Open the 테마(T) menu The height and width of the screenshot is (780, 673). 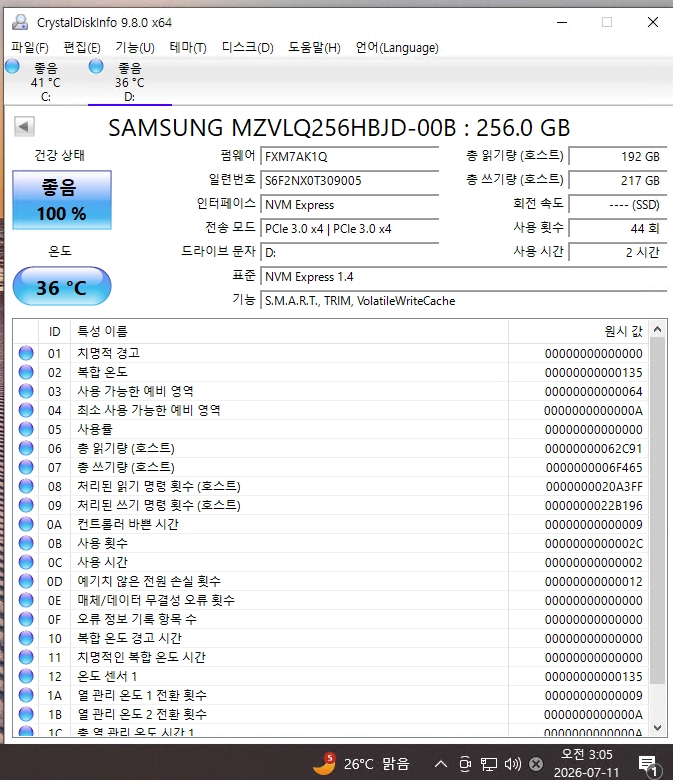point(188,48)
